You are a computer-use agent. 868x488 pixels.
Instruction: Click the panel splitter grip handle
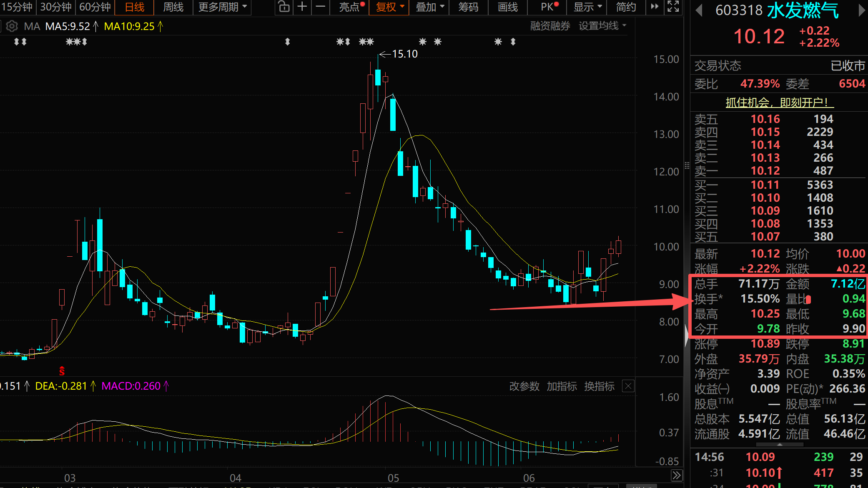point(687,165)
